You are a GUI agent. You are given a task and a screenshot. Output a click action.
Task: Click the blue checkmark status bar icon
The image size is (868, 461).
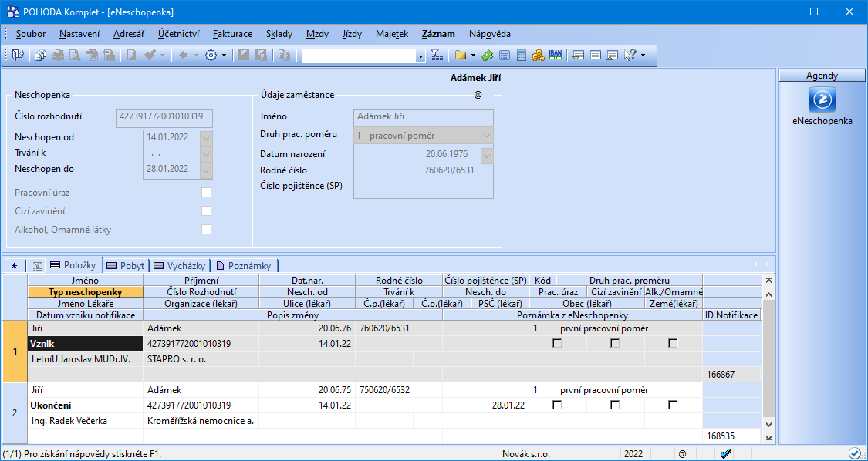click(726, 454)
